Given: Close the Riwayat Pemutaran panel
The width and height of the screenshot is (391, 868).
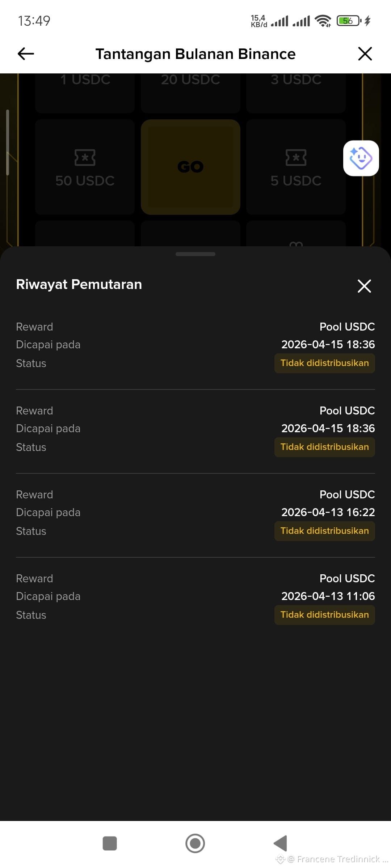Looking at the screenshot, I should (364, 286).
